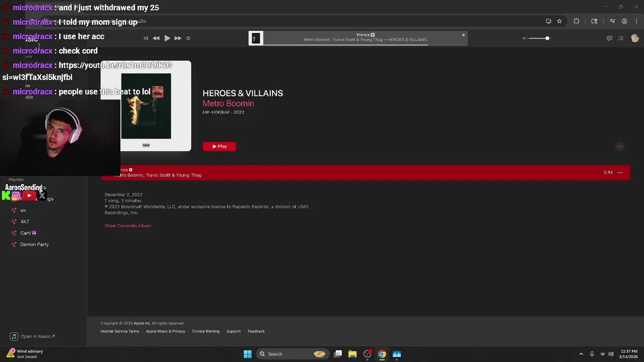The image size is (644, 362).
Task: Open the blue app icon right of Chrome on the taskbar
Action: point(397,354)
